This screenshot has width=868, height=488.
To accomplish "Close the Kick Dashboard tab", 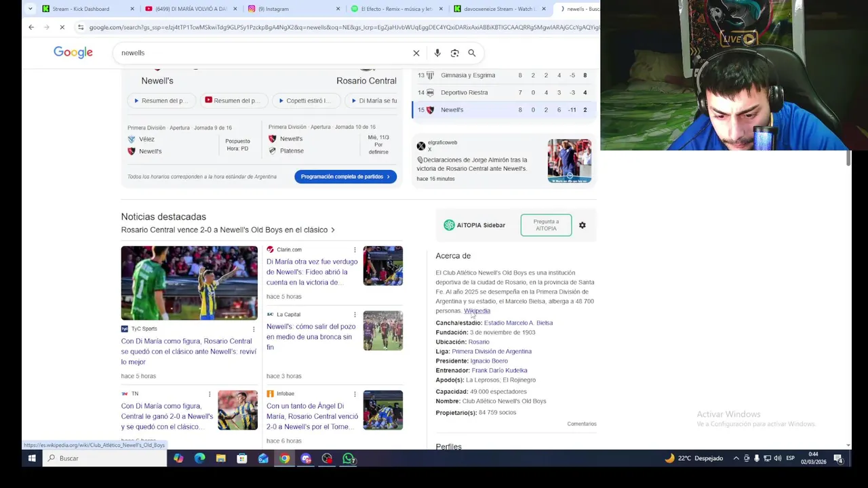I will [132, 9].
